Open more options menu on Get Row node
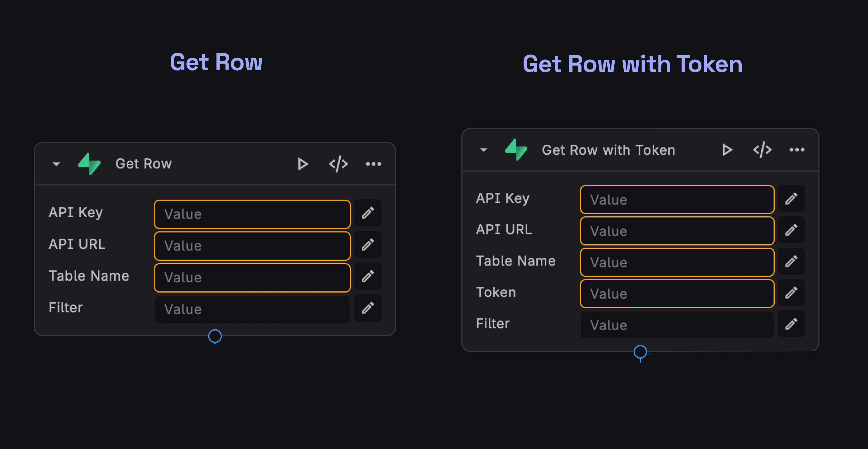868x449 pixels. click(x=373, y=164)
